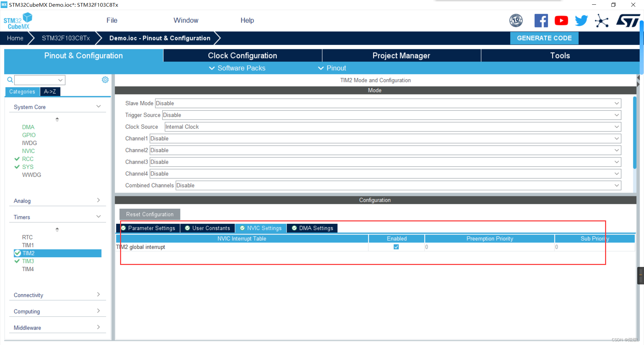644x345 pixels.
Task: Open the Pinout dropdown menu
Action: (332, 68)
